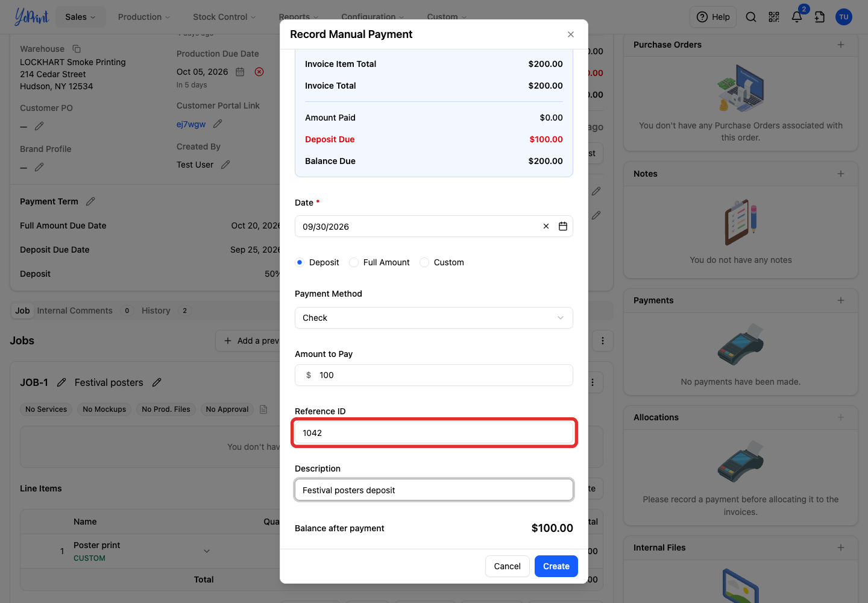Select the Deposit radio option

[300, 262]
